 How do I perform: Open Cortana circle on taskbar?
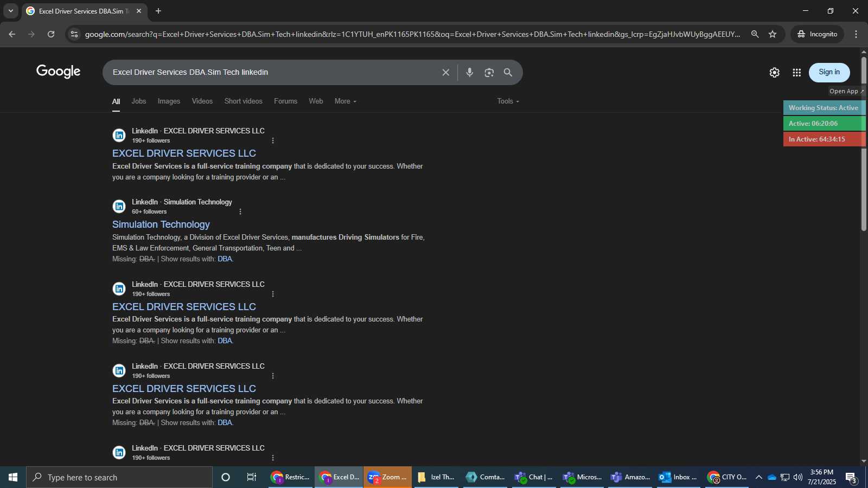click(226, 477)
